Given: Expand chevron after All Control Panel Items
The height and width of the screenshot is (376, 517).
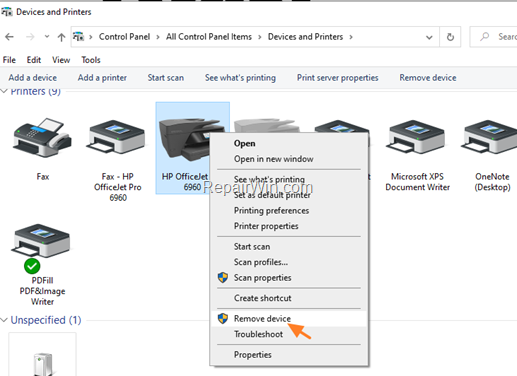Looking at the screenshot, I should coord(260,37).
